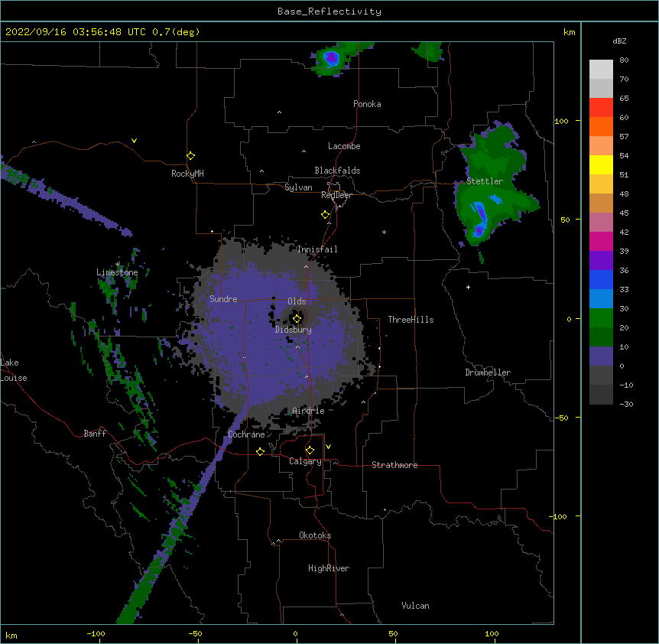The width and height of the screenshot is (659, 644).
Task: Click the Didsbury city label
Action: tap(294, 330)
